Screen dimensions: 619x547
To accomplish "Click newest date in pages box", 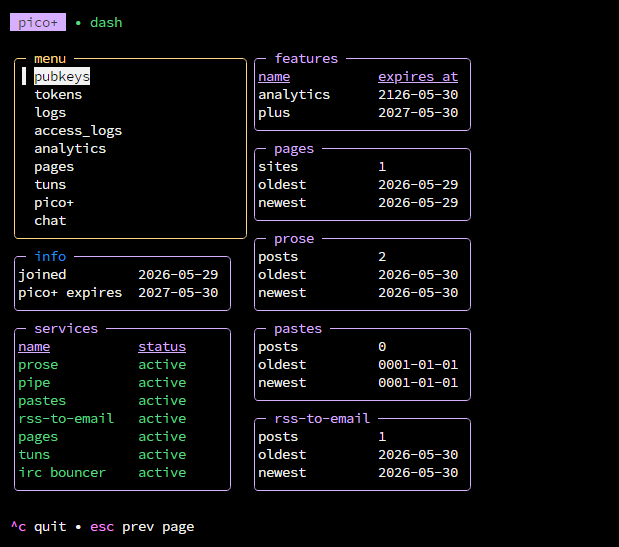I will (x=418, y=202).
